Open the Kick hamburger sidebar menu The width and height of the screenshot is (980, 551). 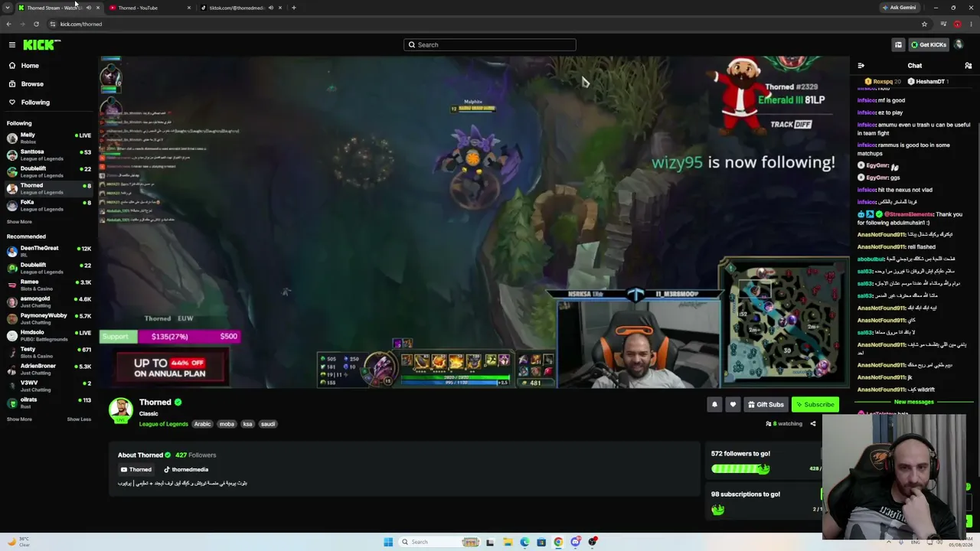12,45
